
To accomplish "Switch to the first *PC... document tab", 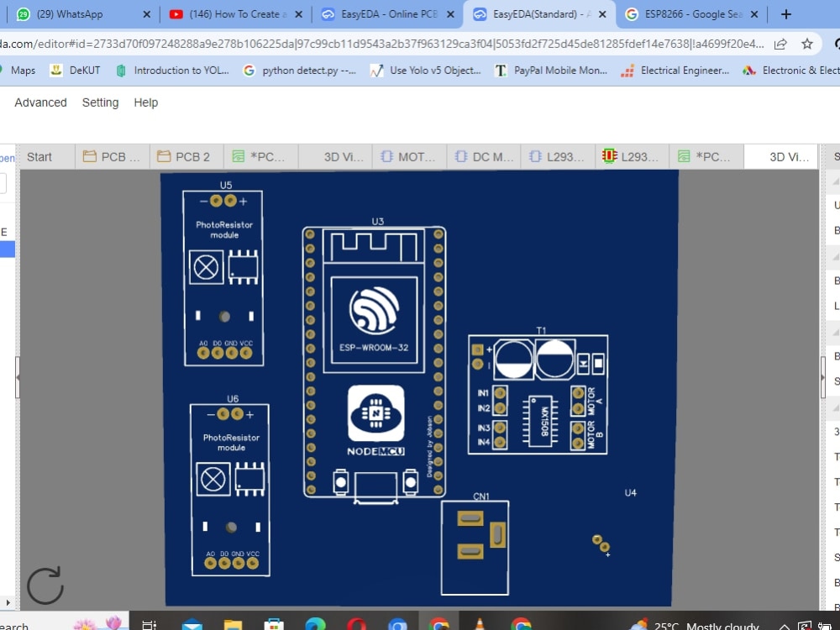I will click(261, 157).
